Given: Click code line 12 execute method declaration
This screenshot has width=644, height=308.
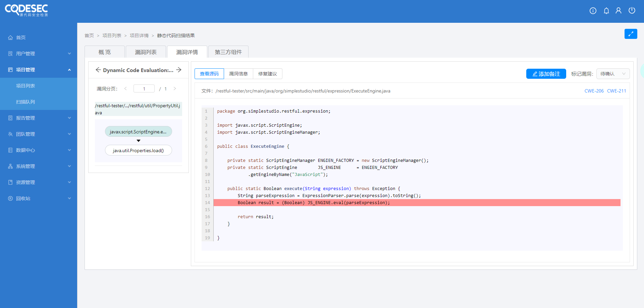Looking at the screenshot, I should pos(314,188).
